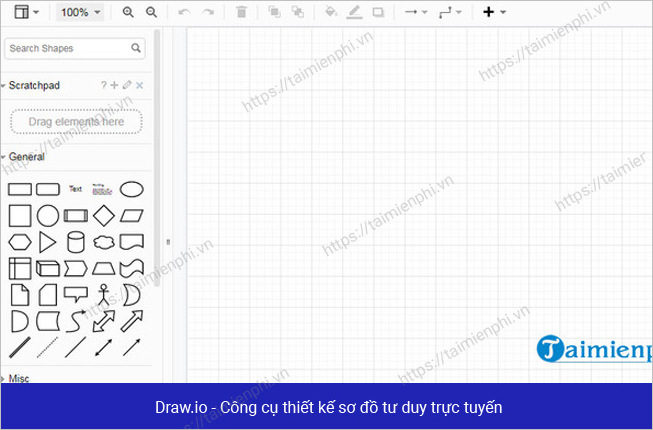Open the connection arrow style dropdown
This screenshot has width=653, height=430.
(416, 12)
